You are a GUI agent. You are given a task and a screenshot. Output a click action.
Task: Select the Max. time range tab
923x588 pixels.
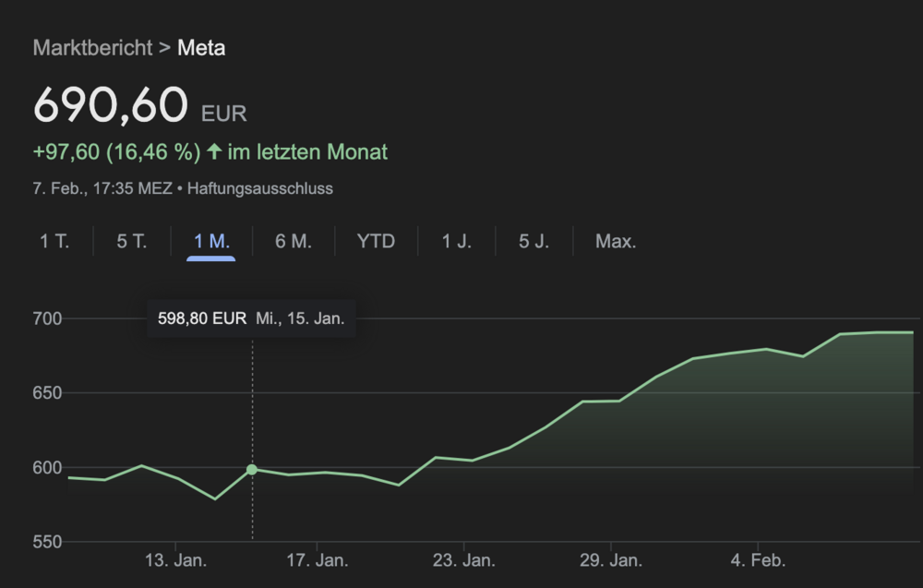(x=616, y=242)
